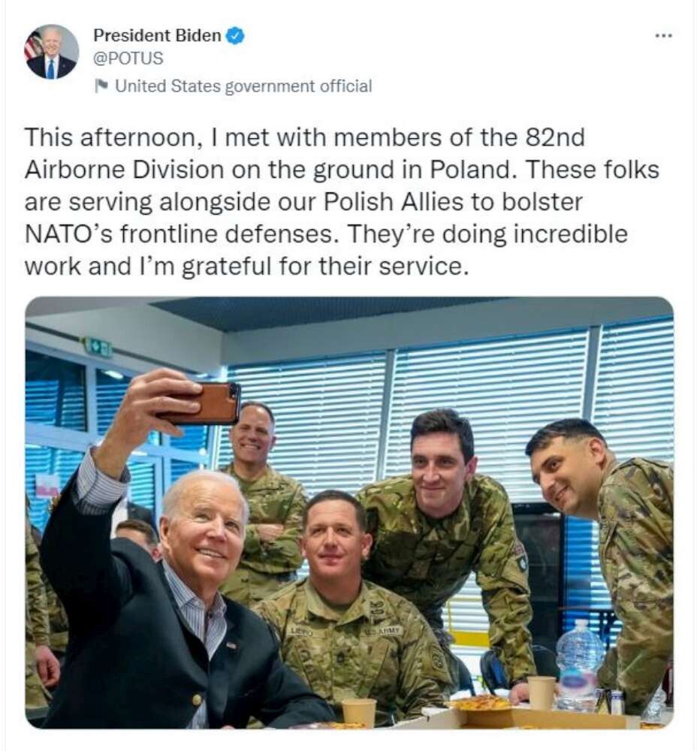Image resolution: width=700 pixels, height=751 pixels.
Task: Click the blue verified checkmark badge
Action: pyautogui.click(x=235, y=35)
